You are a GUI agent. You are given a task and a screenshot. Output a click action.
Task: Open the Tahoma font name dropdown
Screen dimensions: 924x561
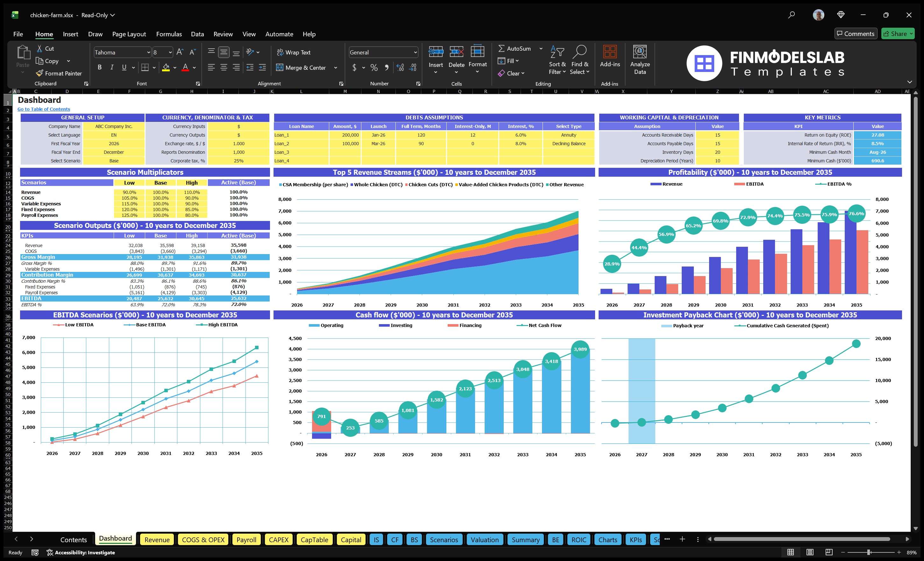pyautogui.click(x=148, y=53)
